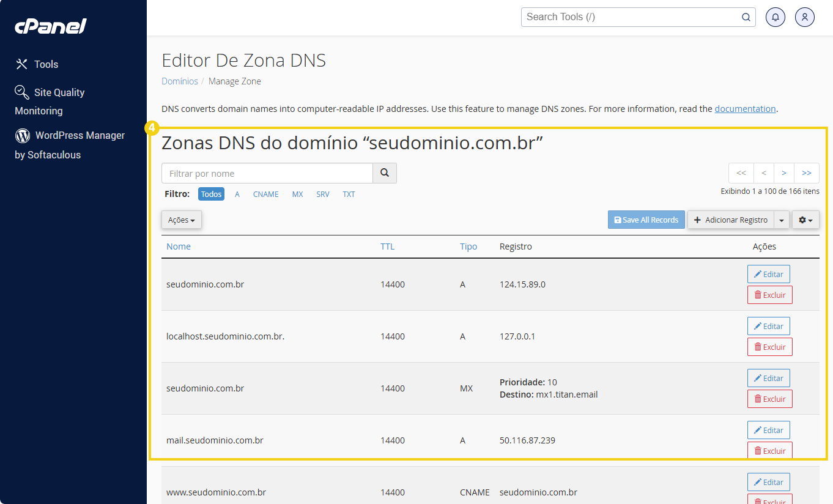Image resolution: width=833 pixels, height=504 pixels.
Task: Click the 127.0.0.1 record value
Action: point(517,336)
